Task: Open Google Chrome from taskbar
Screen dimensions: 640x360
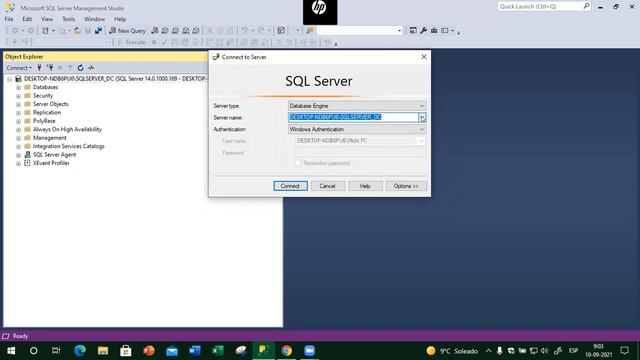Action: pyautogui.click(x=287, y=351)
